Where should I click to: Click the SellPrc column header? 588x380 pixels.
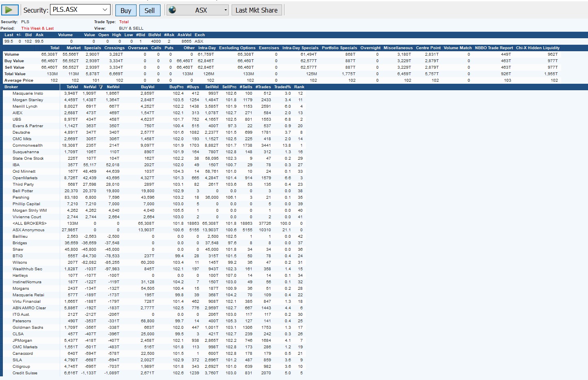[x=229, y=87]
